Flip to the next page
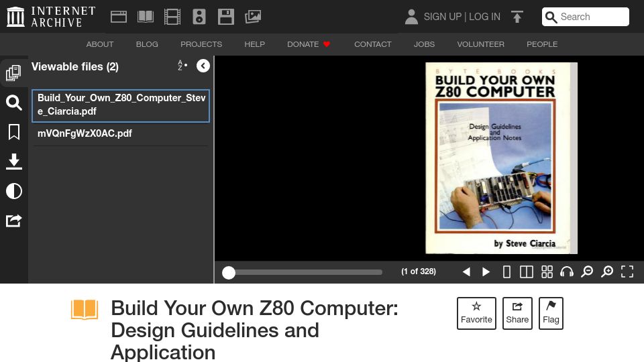The width and height of the screenshot is (644, 362). (x=486, y=271)
